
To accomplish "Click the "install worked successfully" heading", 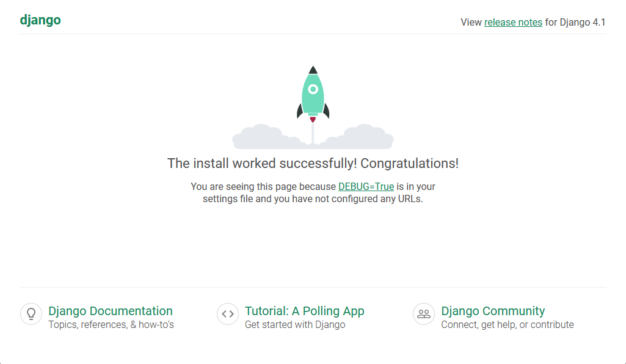I will 313,164.
